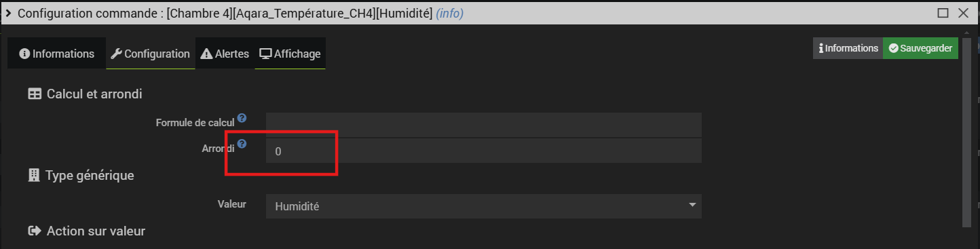The height and width of the screenshot is (249, 980).
Task: Click the help icon beside Arrondi
Action: (242, 144)
